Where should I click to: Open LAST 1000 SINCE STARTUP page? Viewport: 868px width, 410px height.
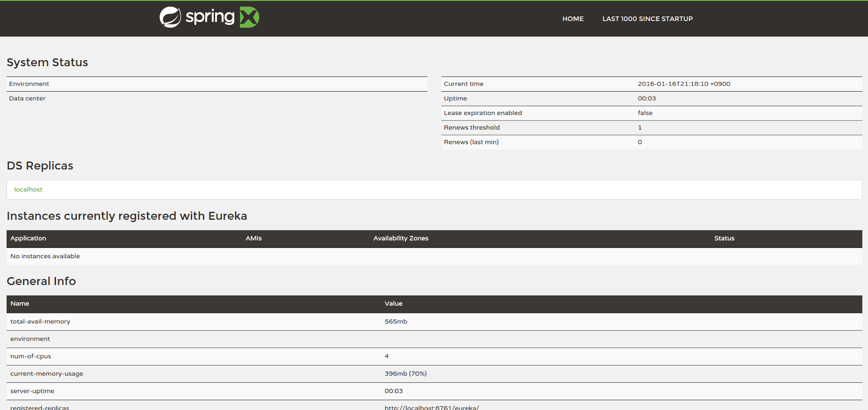[647, 18]
